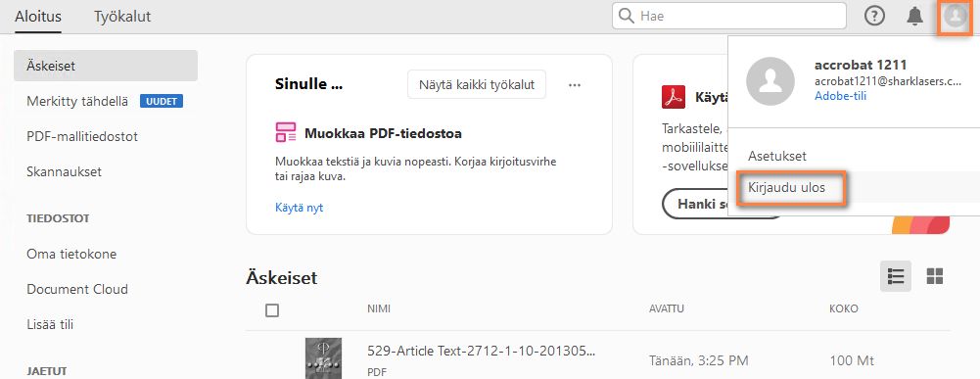980x379 pixels.
Task: Click the file name 529-Article Text-2712-1-10-201305...
Action: pyautogui.click(x=482, y=351)
